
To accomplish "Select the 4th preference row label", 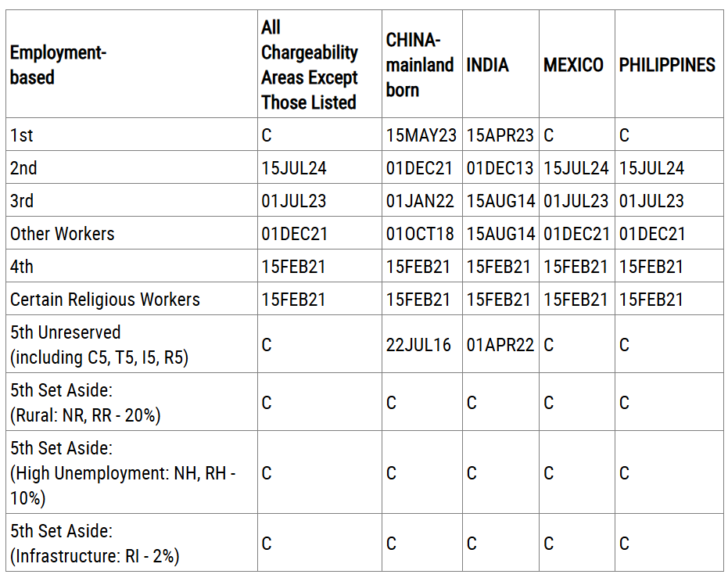I will click(21, 267).
